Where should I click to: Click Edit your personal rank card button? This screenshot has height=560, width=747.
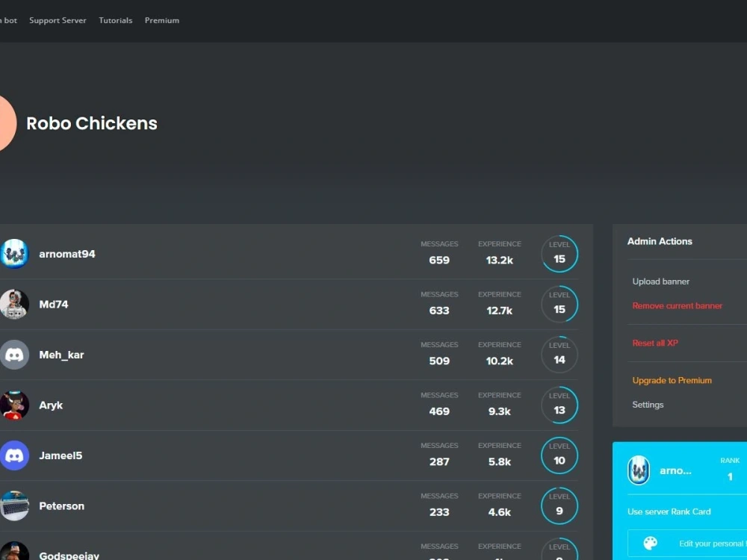[x=687, y=544]
